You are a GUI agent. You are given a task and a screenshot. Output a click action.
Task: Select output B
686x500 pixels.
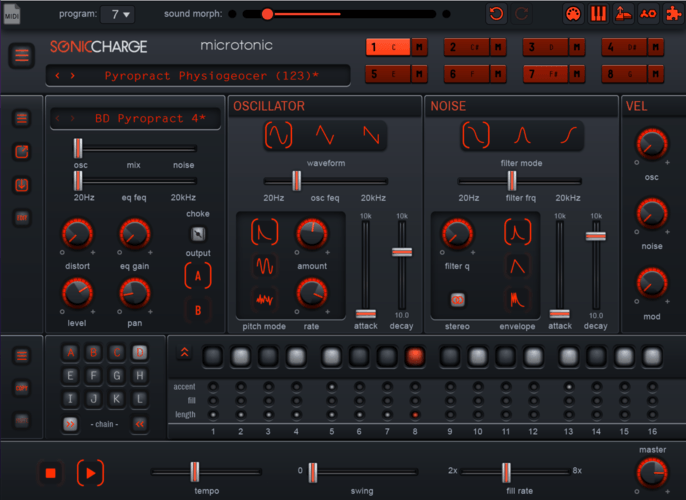tap(198, 310)
